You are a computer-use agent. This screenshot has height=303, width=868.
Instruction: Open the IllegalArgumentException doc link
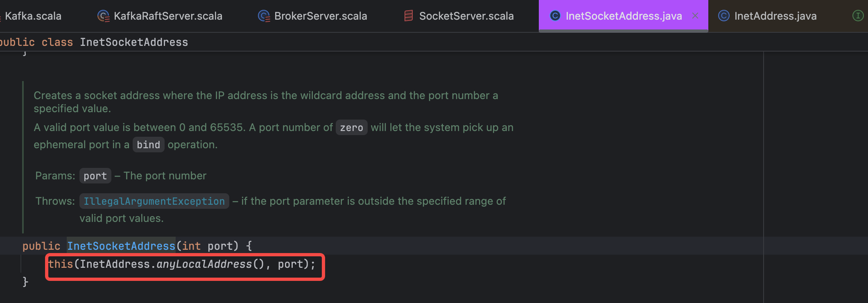pyautogui.click(x=154, y=201)
